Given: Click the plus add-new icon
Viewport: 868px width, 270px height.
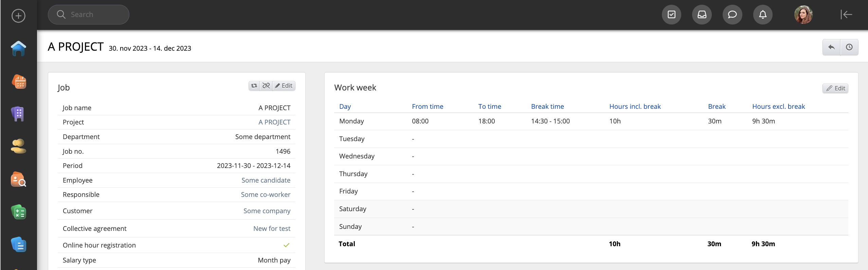Looking at the screenshot, I should (x=18, y=16).
